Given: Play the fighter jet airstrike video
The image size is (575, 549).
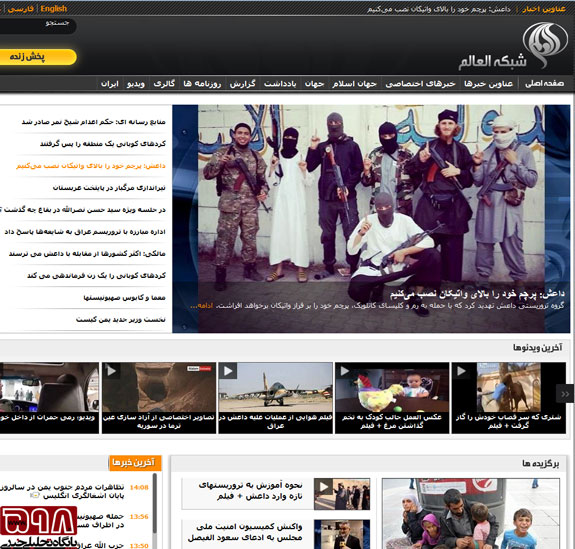Looking at the screenshot, I should pos(275,387).
